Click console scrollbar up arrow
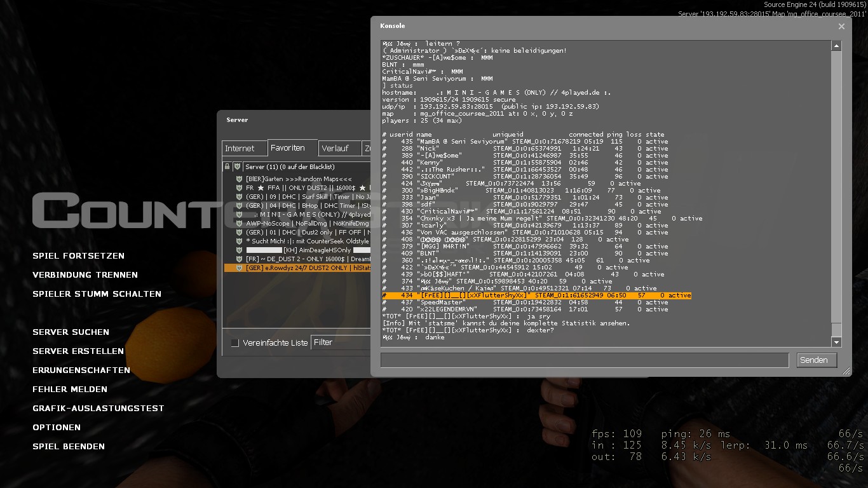Viewport: 868px width, 488px height. point(836,46)
